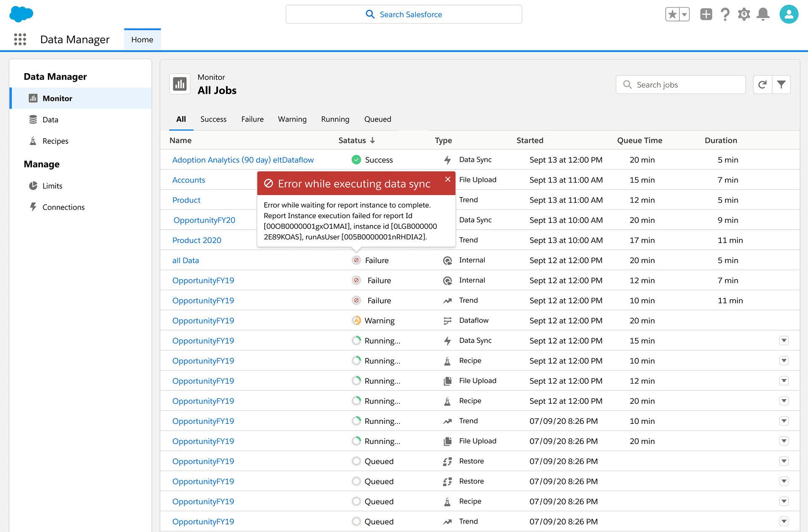
Task: Open row menu for queued Trend job
Action: [784, 521]
